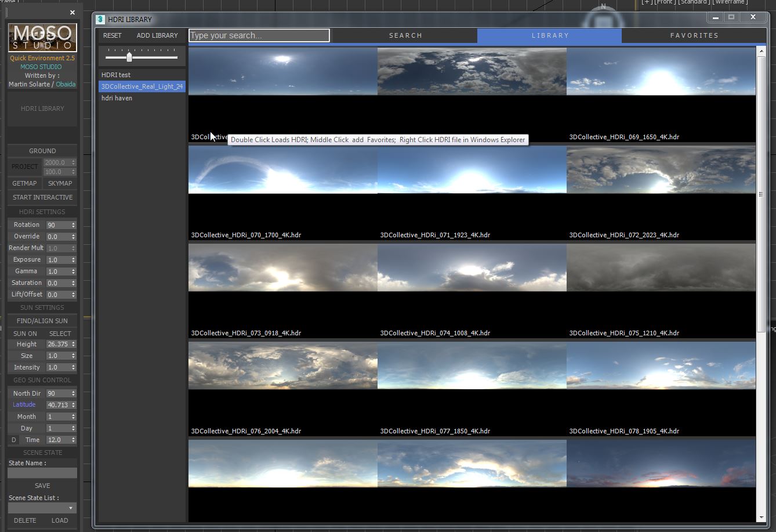Click the State Name input field
The image size is (776, 532).
click(x=42, y=473)
